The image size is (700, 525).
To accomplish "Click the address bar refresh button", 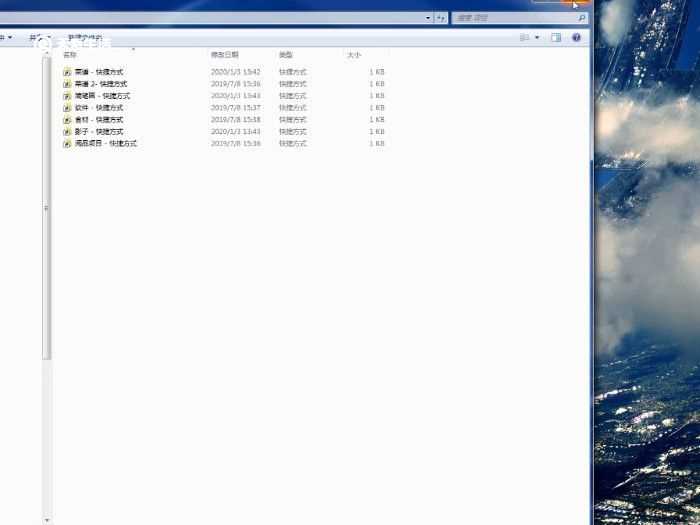I will click(441, 18).
